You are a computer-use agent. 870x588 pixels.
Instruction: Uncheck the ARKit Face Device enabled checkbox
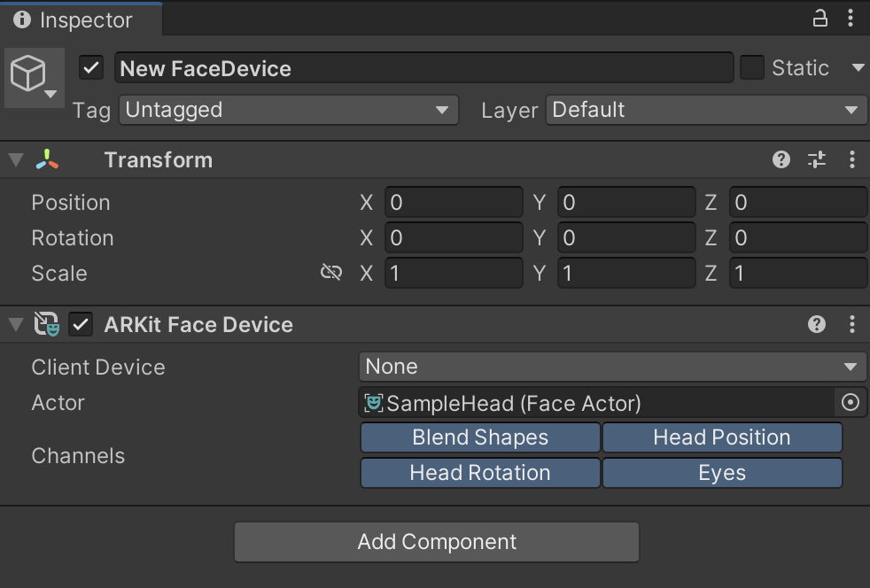click(x=81, y=324)
